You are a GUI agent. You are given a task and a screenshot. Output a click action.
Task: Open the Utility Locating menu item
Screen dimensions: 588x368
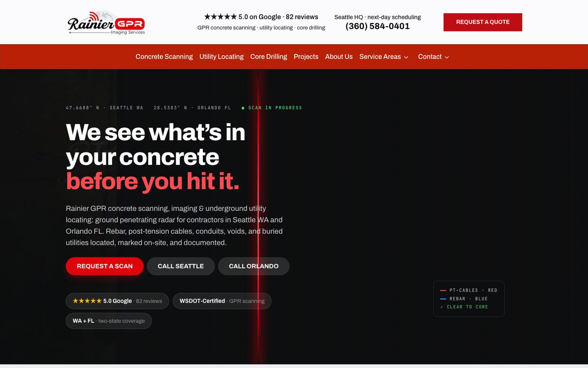(x=221, y=56)
